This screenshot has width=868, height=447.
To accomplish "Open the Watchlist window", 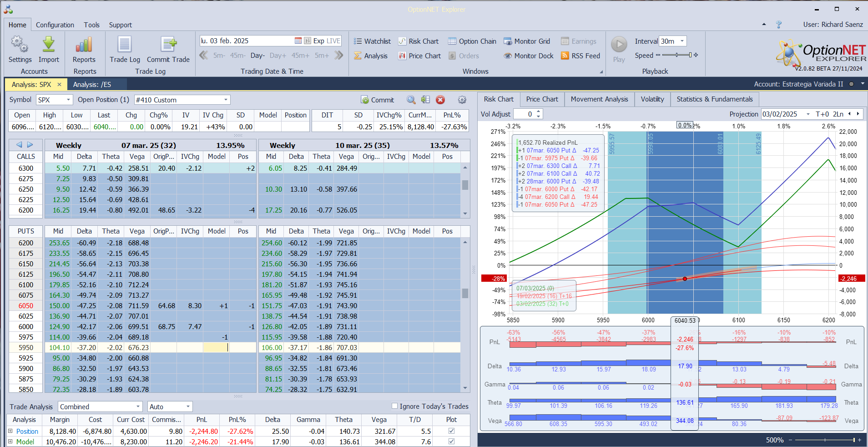I will click(x=372, y=41).
